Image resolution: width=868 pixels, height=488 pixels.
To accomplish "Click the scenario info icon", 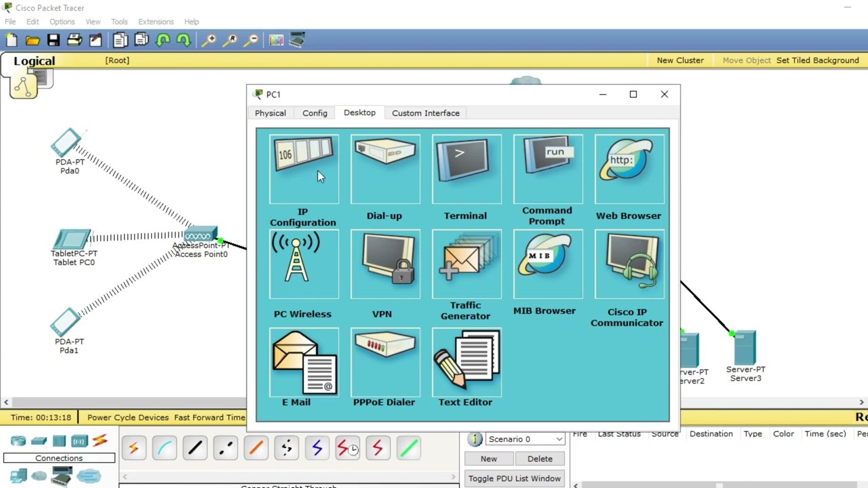I will [475, 439].
